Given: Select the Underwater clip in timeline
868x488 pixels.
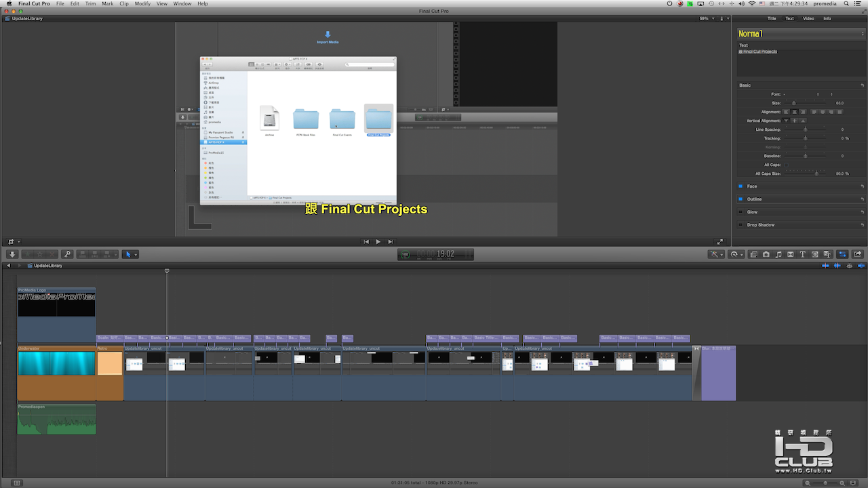Looking at the screenshot, I should pos(56,373).
